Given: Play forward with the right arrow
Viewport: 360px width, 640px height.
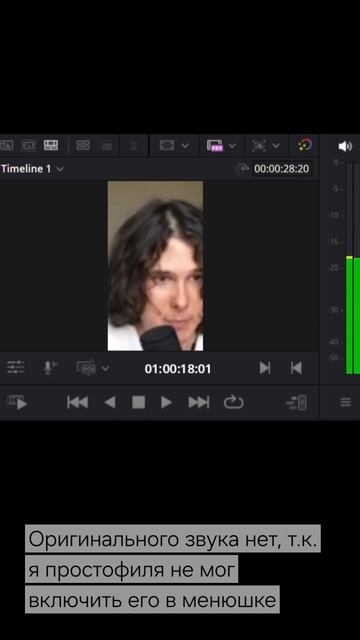Looking at the screenshot, I should point(167,402).
